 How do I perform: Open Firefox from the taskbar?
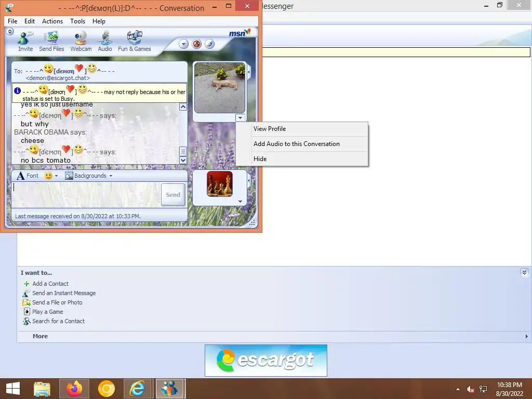74,389
